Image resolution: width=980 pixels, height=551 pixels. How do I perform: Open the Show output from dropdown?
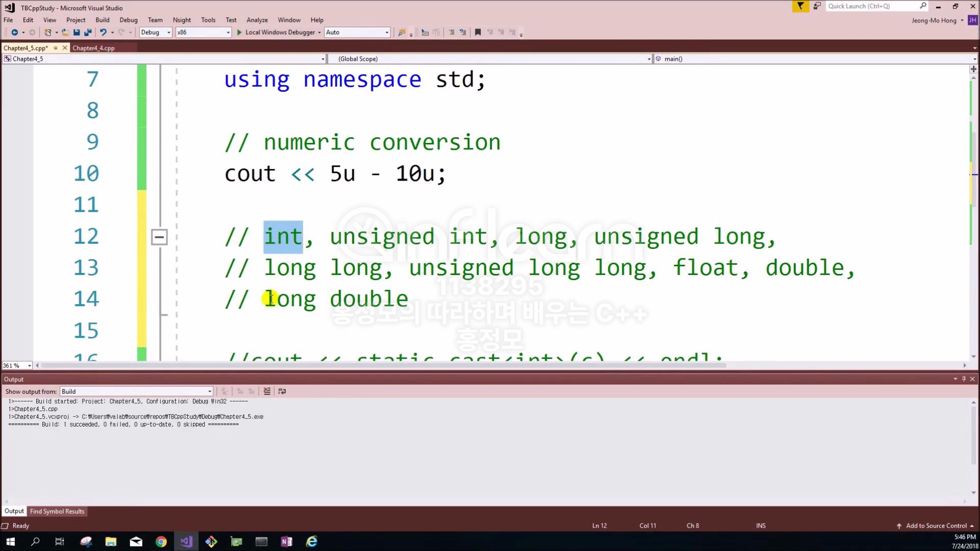tap(136, 391)
